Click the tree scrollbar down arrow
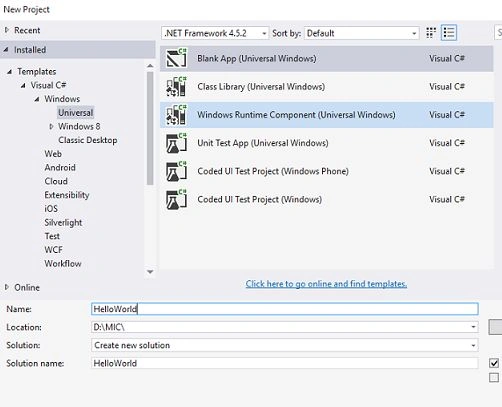This screenshot has height=407, width=502. point(150,272)
